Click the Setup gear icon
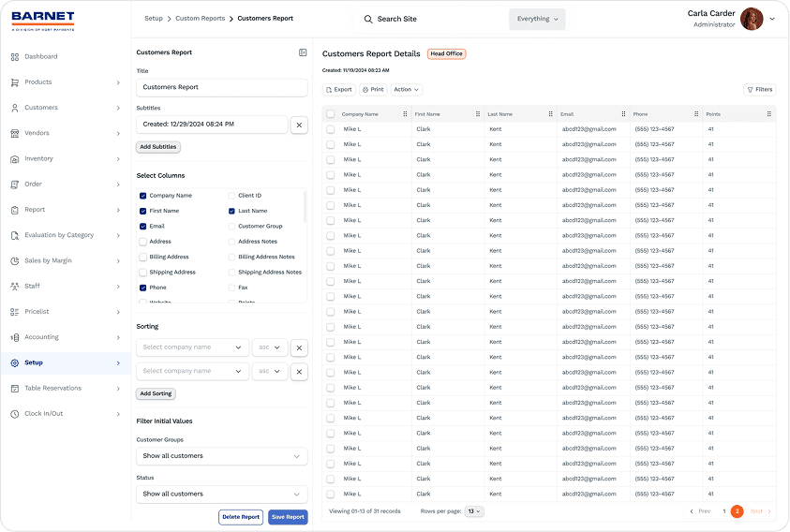 pyautogui.click(x=15, y=362)
